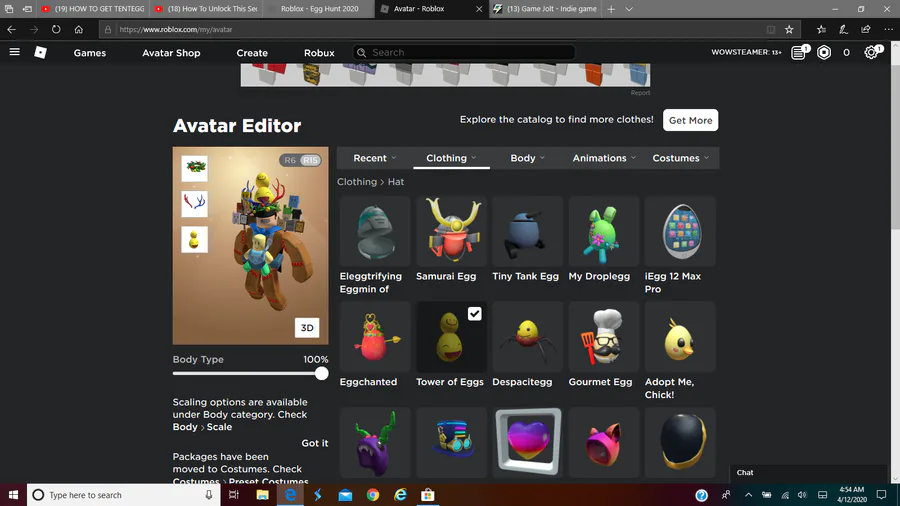Open the Windows notification center icon
The width and height of the screenshot is (900, 506).
(882, 495)
